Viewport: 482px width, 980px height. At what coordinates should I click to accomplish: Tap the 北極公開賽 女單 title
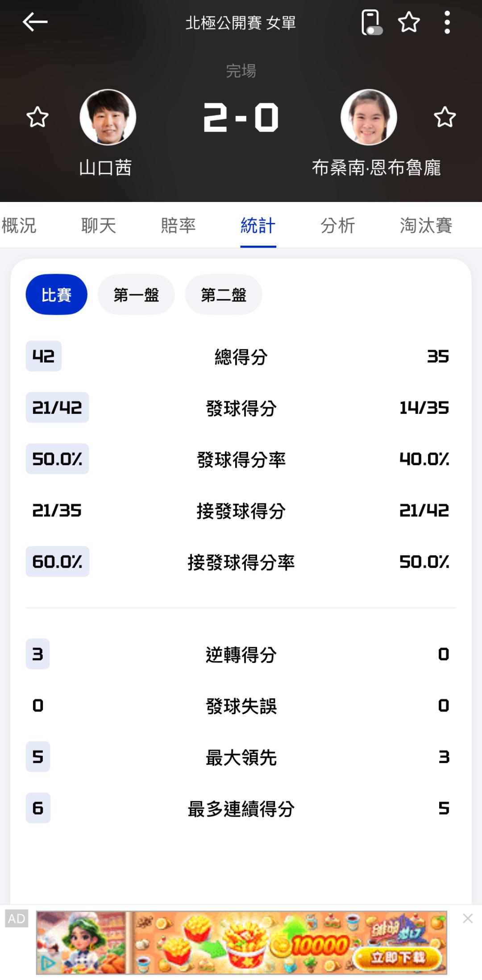pyautogui.click(x=241, y=23)
